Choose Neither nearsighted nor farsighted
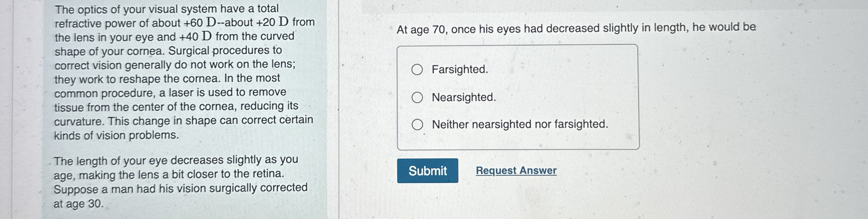The image size is (868, 219). coord(418,124)
